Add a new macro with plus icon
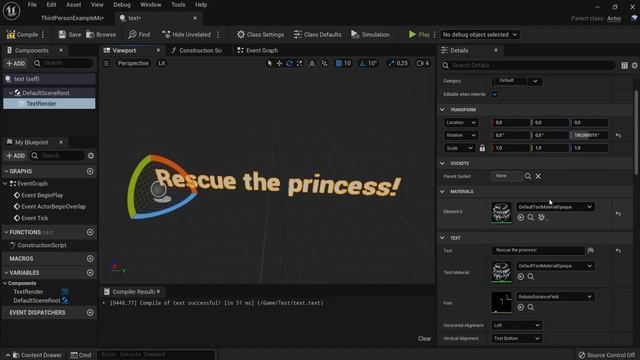The width and height of the screenshot is (640, 360). click(x=90, y=259)
